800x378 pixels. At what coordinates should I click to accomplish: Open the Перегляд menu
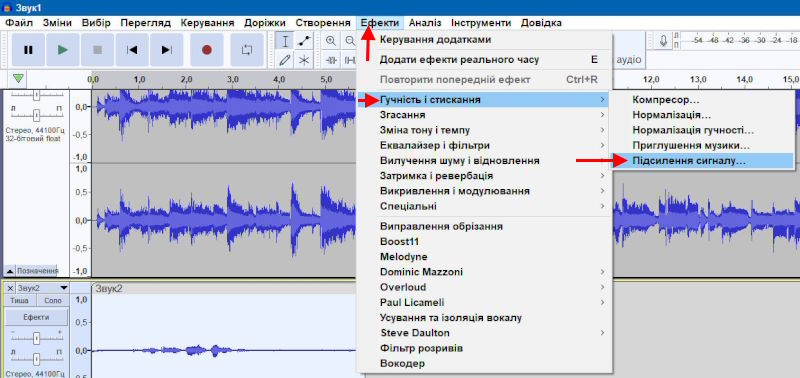click(x=145, y=23)
